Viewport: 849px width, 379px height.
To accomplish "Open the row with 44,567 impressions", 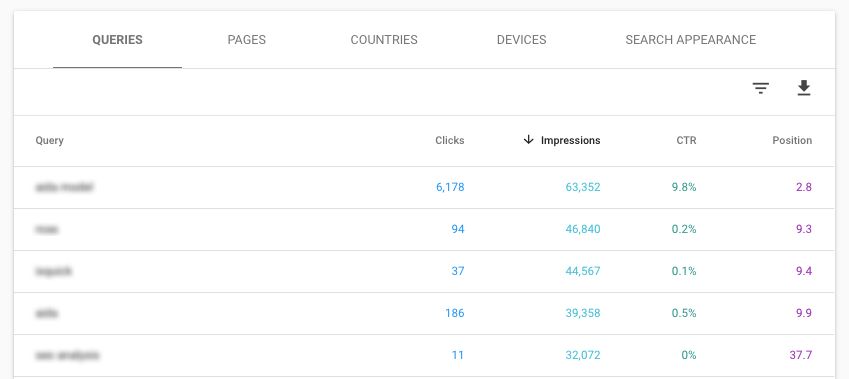I will 424,271.
